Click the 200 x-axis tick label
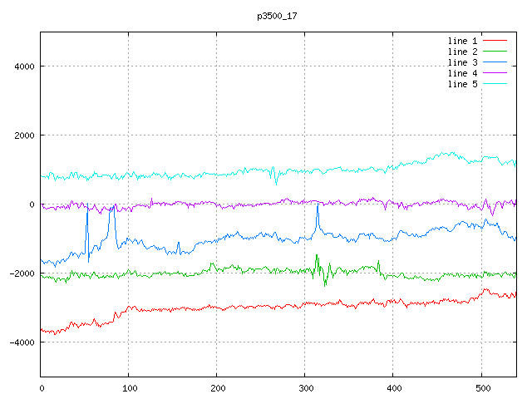The width and height of the screenshot is (532, 399). pyautogui.click(x=217, y=387)
